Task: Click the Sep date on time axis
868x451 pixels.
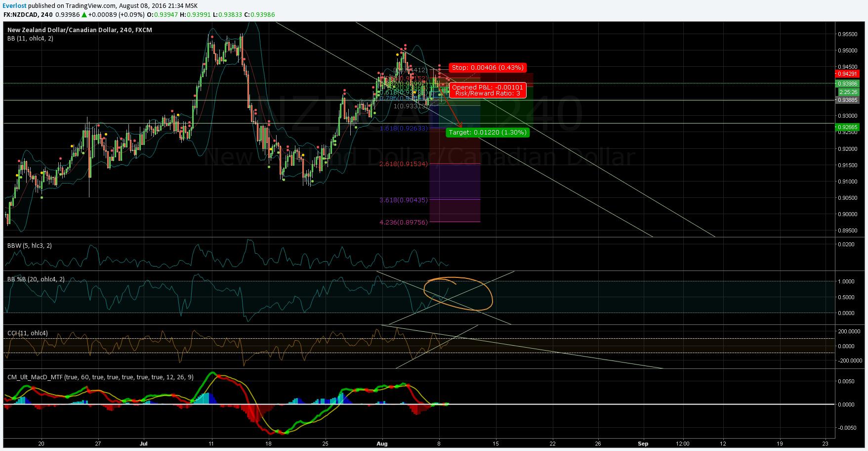Action: pyautogui.click(x=643, y=444)
